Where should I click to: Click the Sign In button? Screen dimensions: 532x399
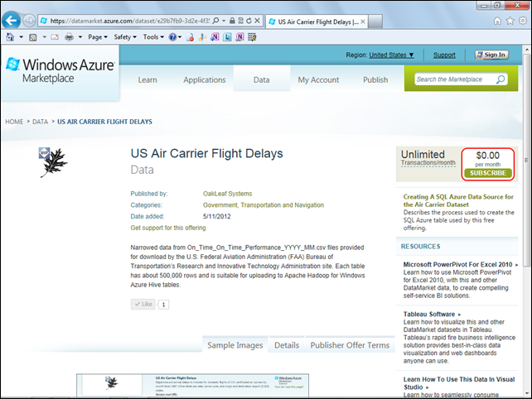tap(491, 55)
